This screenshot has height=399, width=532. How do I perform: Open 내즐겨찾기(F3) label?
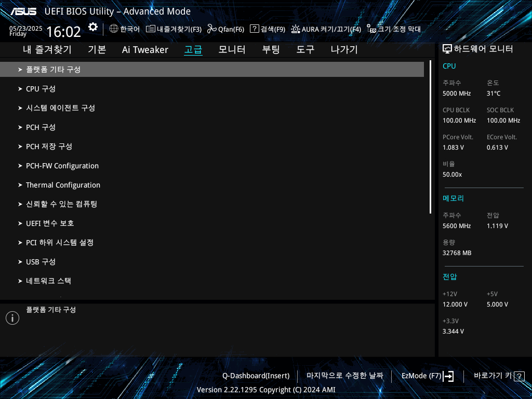(x=179, y=29)
